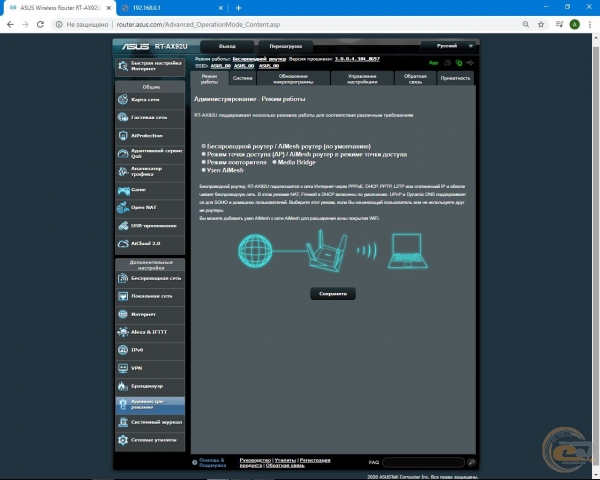
Task: Go back in browser history
Action: click(x=10, y=24)
